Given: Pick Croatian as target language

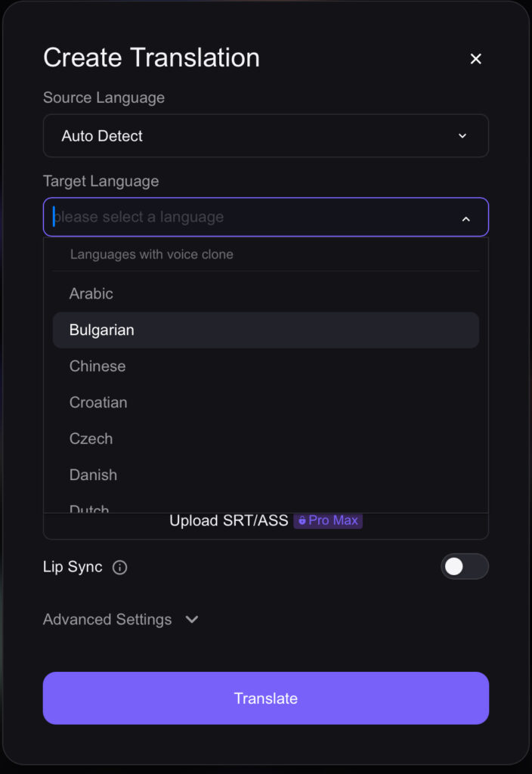Looking at the screenshot, I should (98, 402).
